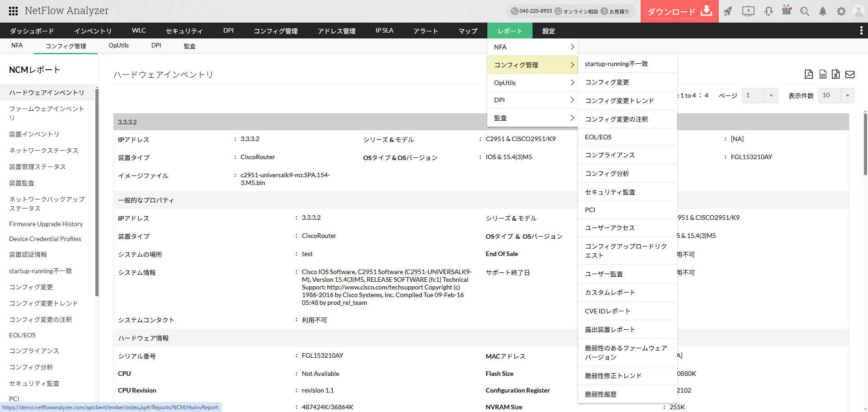Image resolution: width=868 pixels, height=412 pixels.
Task: Click the left sidebar scrollbar
Action: point(97,190)
